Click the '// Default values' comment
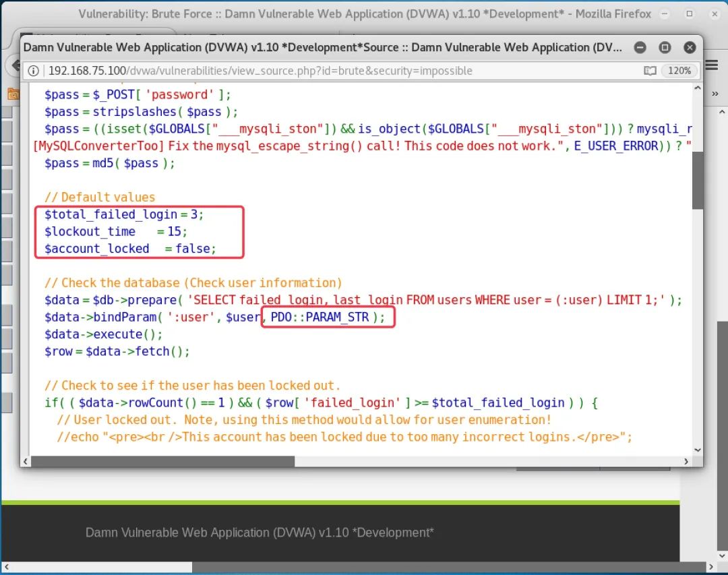The image size is (728, 575). pos(100,198)
